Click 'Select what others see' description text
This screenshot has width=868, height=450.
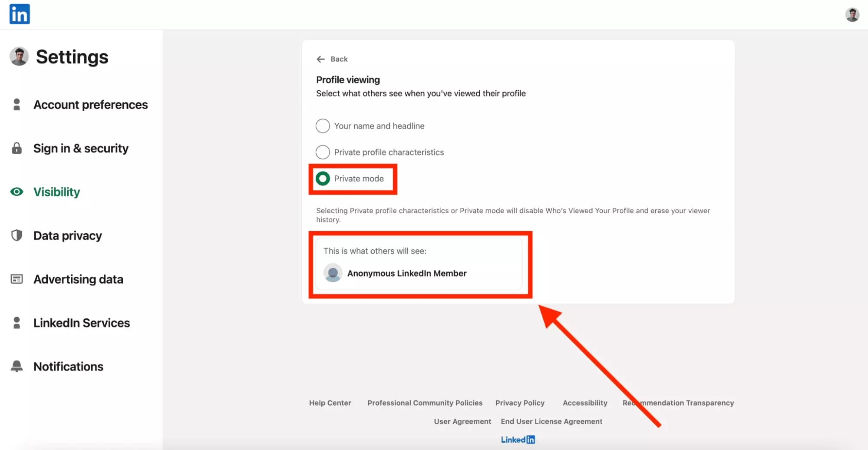tap(421, 93)
